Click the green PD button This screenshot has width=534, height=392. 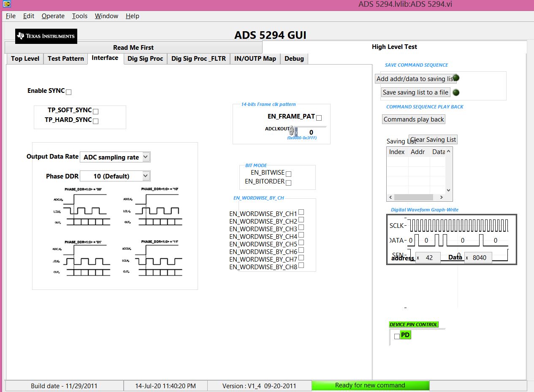click(x=405, y=335)
